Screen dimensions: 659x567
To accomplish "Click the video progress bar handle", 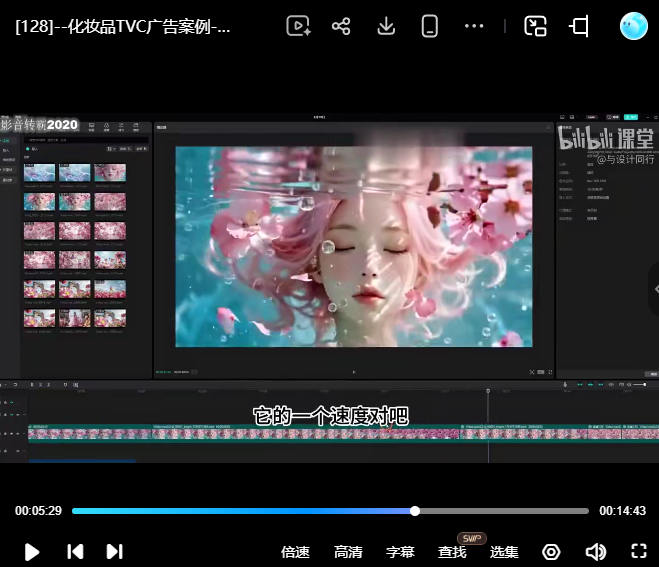I will [415, 511].
